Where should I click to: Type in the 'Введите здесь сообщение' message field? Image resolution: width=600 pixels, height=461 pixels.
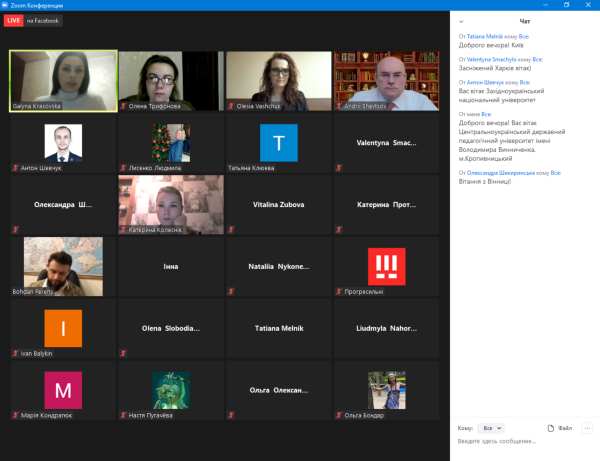[x=520, y=441]
